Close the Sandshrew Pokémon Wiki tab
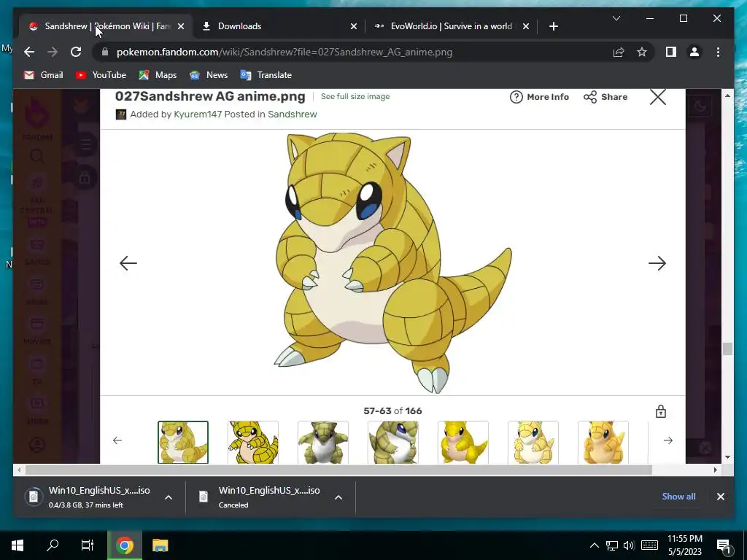The width and height of the screenshot is (747, 560). click(181, 26)
